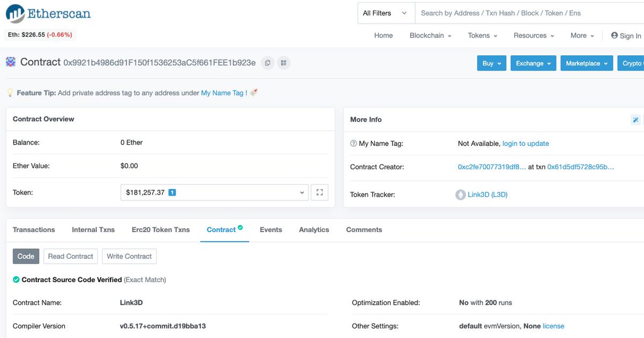Click the Eth price $226.55 badge
Viewport: 644px width, 338px height.
point(40,35)
